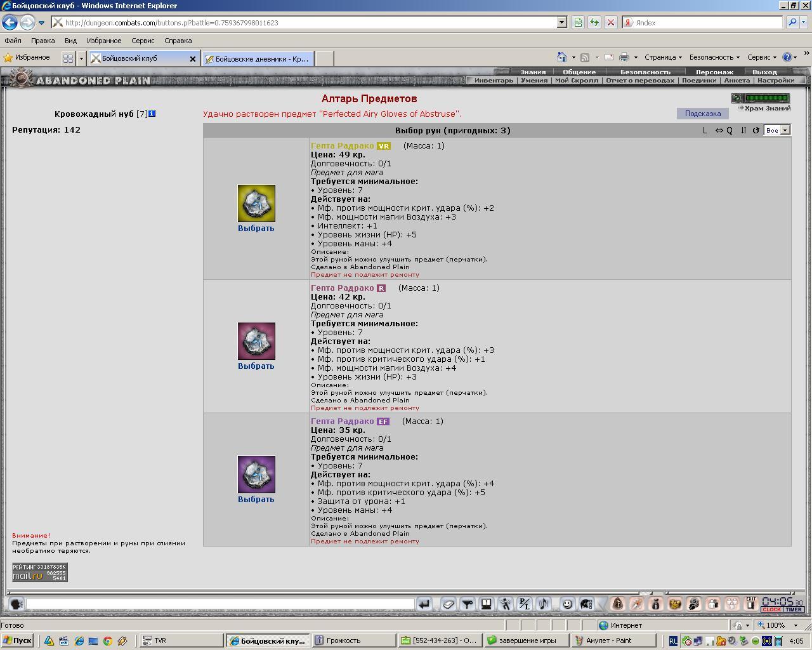Image resolution: width=812 pixels, height=650 pixels.
Task: Click the running figure icon in chat bar
Action: click(505, 604)
